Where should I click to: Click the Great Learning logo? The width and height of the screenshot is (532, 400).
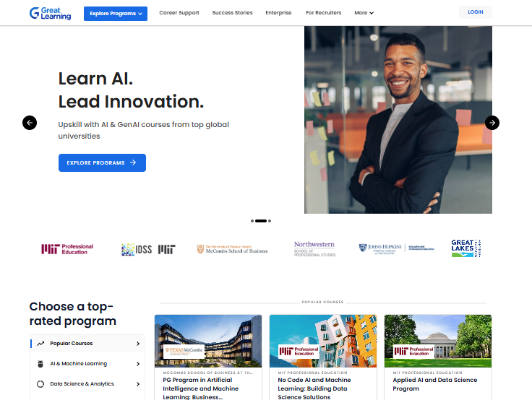coord(50,13)
